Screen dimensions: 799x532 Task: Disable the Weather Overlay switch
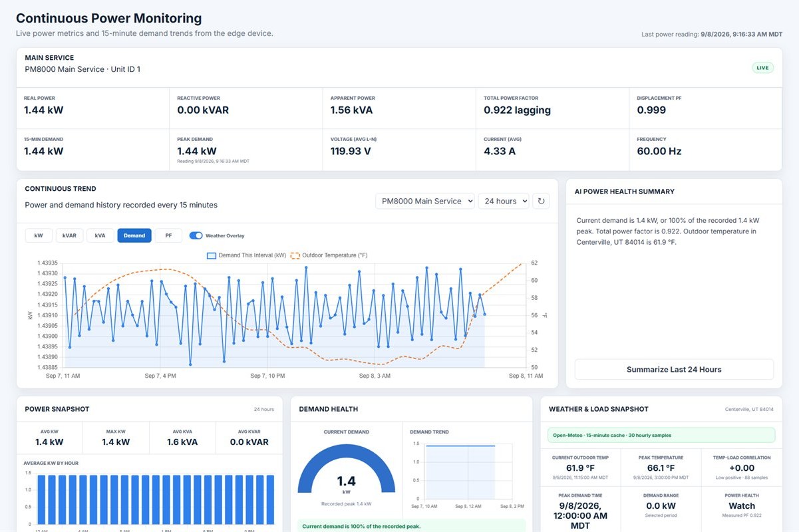[x=196, y=235]
